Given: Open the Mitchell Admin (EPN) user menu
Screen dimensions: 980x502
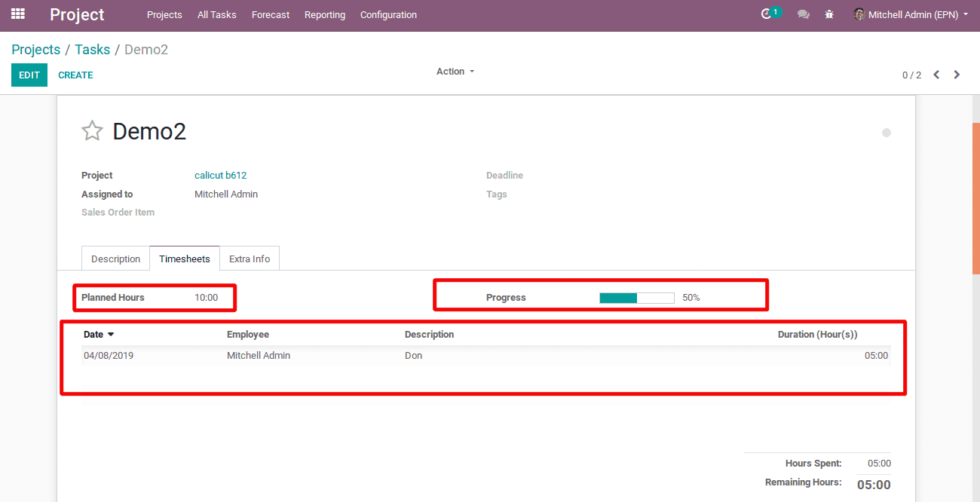Looking at the screenshot, I should (911, 14).
